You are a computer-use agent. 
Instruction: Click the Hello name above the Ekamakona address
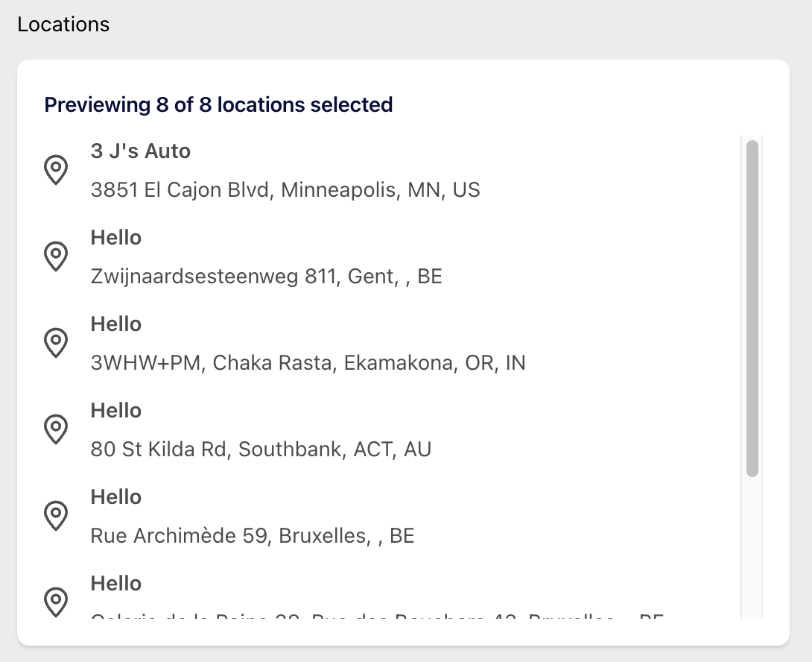pyautogui.click(x=116, y=324)
